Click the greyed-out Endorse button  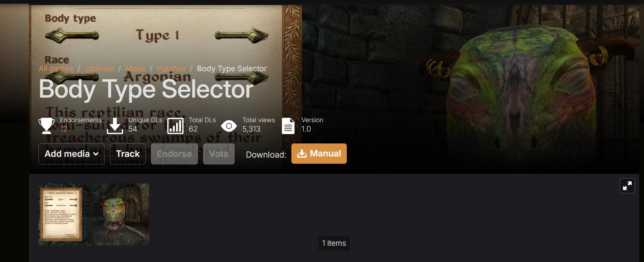pyautogui.click(x=174, y=154)
